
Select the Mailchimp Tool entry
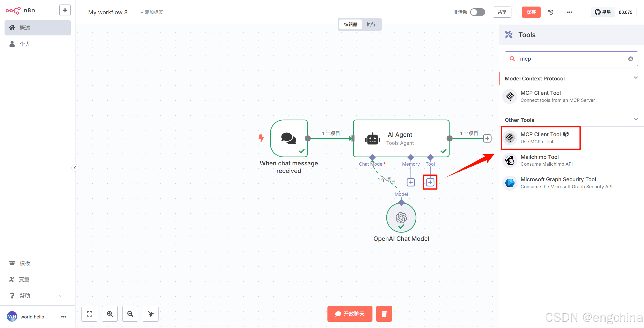pyautogui.click(x=540, y=160)
